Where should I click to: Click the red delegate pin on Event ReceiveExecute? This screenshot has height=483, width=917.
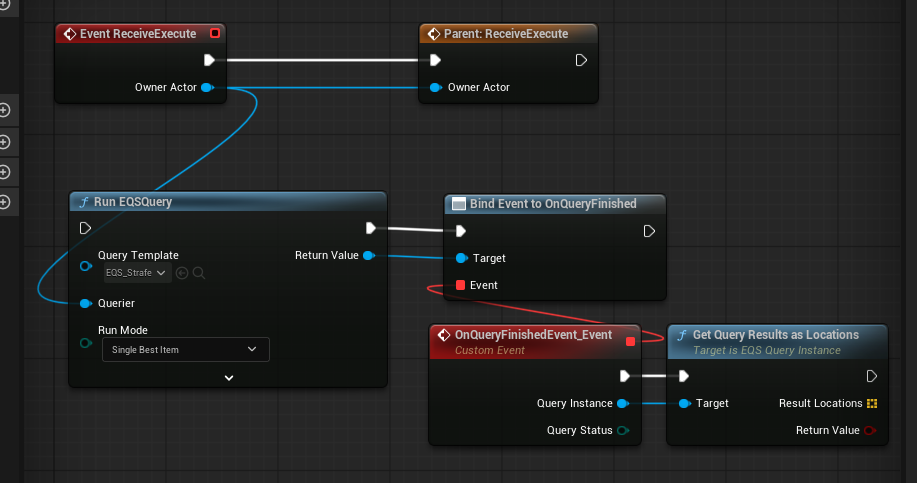tap(215, 33)
